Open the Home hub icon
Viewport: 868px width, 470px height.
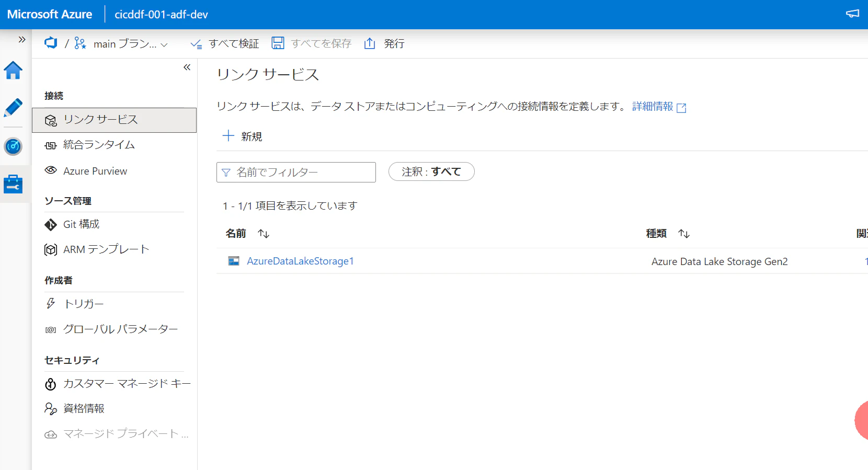pyautogui.click(x=13, y=71)
